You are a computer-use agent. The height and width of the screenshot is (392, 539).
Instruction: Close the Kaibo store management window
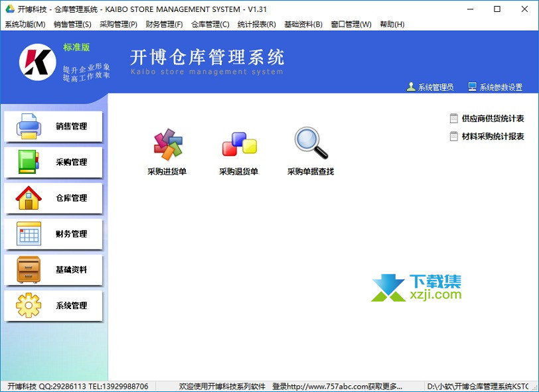pyautogui.click(x=524, y=9)
